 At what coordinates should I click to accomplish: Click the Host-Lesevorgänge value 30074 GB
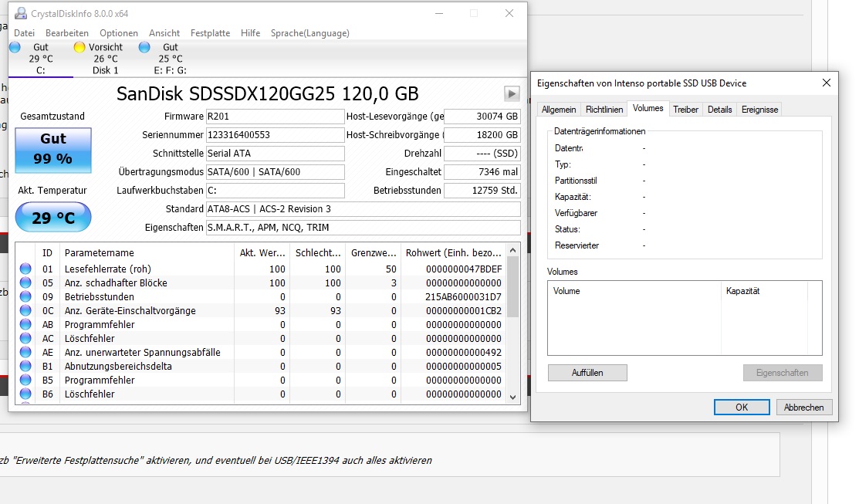[x=482, y=116]
